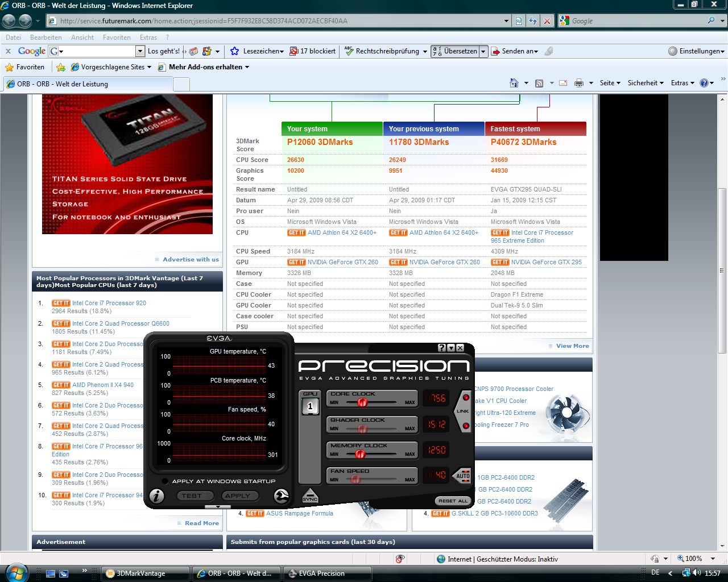
Task: Toggle the fan speed AUTO button
Action: click(x=463, y=475)
